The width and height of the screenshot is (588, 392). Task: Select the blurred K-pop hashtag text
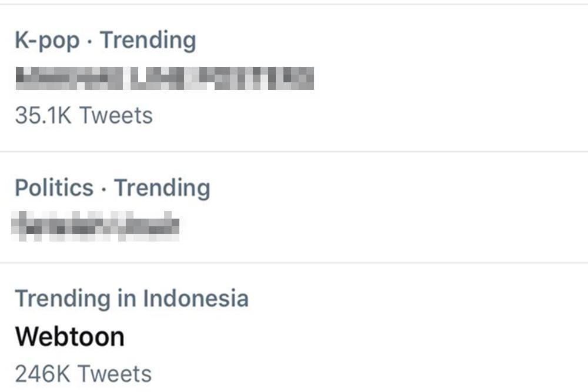click(x=165, y=77)
